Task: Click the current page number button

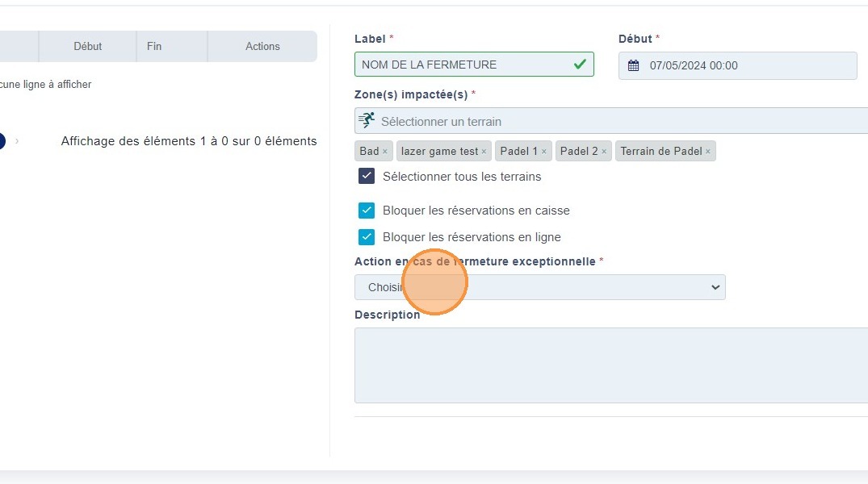Action: [1, 141]
